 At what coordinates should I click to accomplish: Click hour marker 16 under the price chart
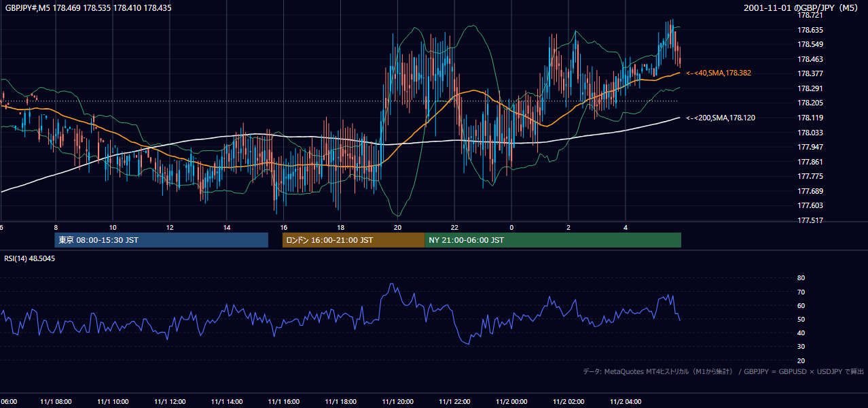click(x=284, y=227)
